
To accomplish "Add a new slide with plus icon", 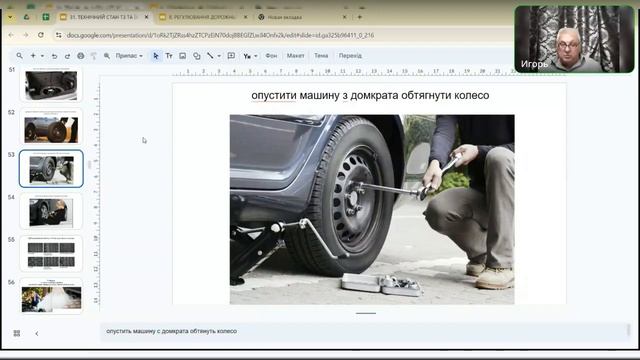I will click(33, 56).
